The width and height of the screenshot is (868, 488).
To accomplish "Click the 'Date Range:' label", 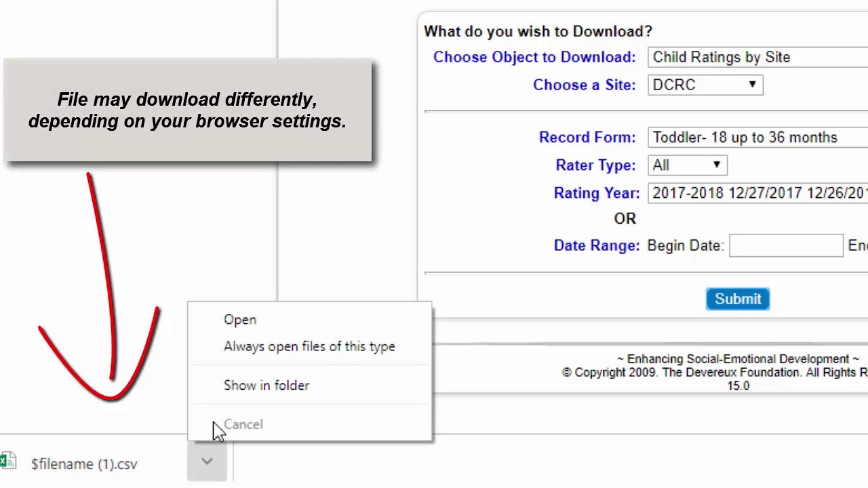I will click(x=596, y=245).
